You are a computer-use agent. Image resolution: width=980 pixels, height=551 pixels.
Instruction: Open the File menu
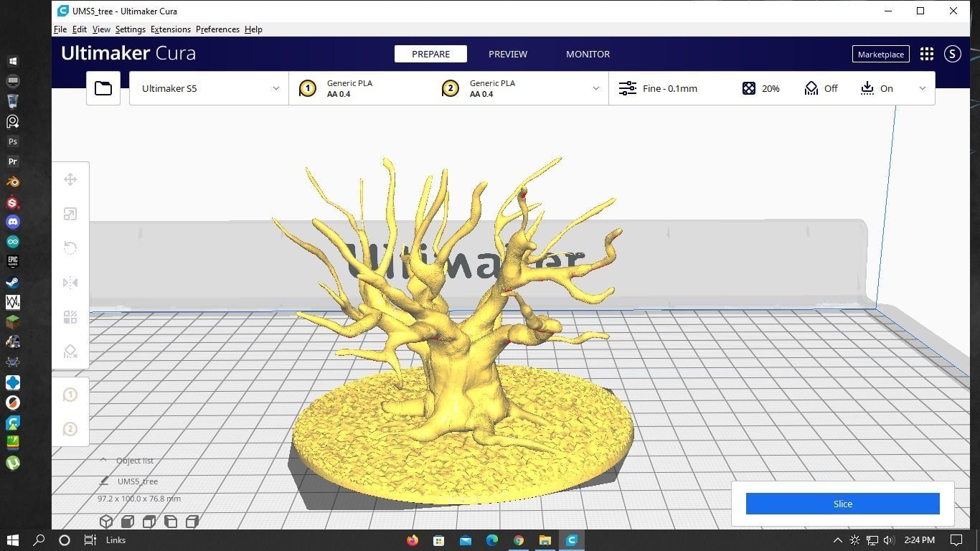coord(60,29)
